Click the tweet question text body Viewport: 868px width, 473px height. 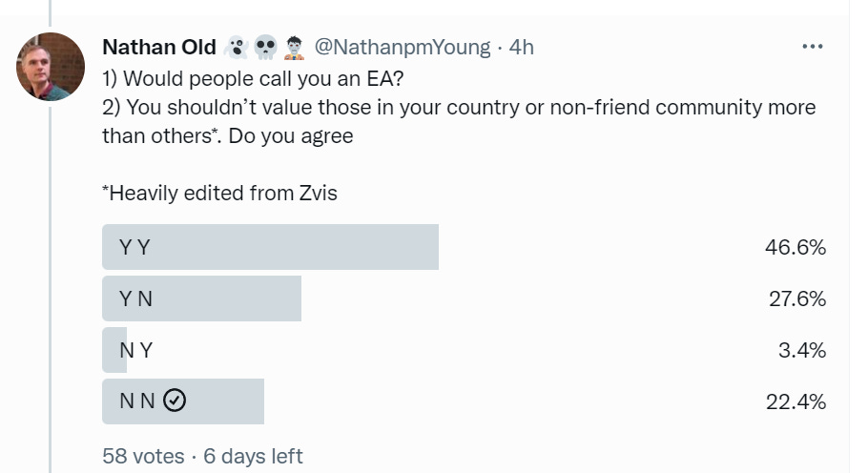pyautogui.click(x=459, y=108)
